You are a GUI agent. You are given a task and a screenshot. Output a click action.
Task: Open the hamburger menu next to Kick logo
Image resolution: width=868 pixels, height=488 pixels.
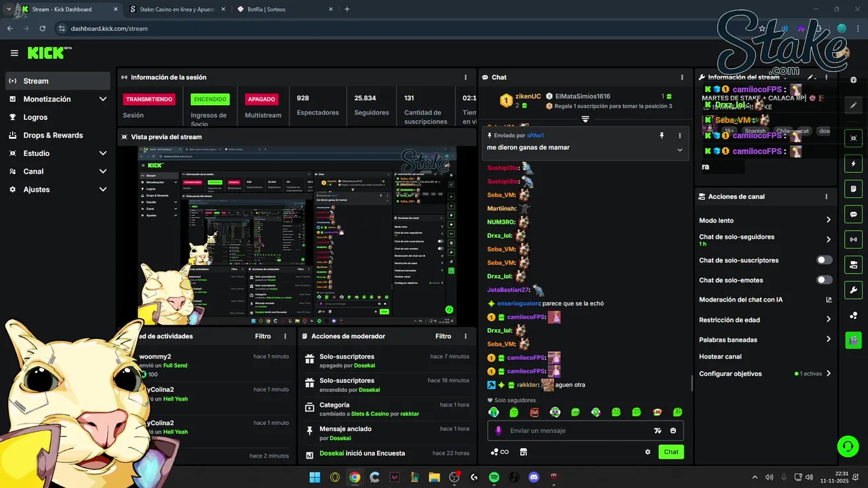pyautogui.click(x=14, y=53)
